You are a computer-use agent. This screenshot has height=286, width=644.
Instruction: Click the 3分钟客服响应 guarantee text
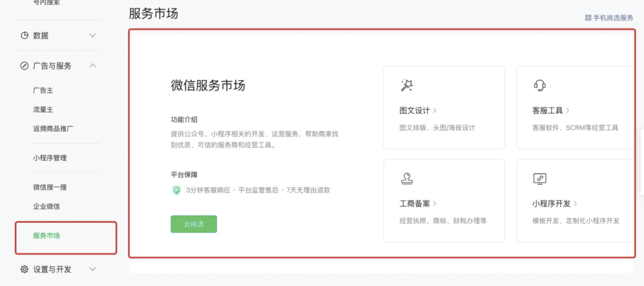pyautogui.click(x=208, y=190)
